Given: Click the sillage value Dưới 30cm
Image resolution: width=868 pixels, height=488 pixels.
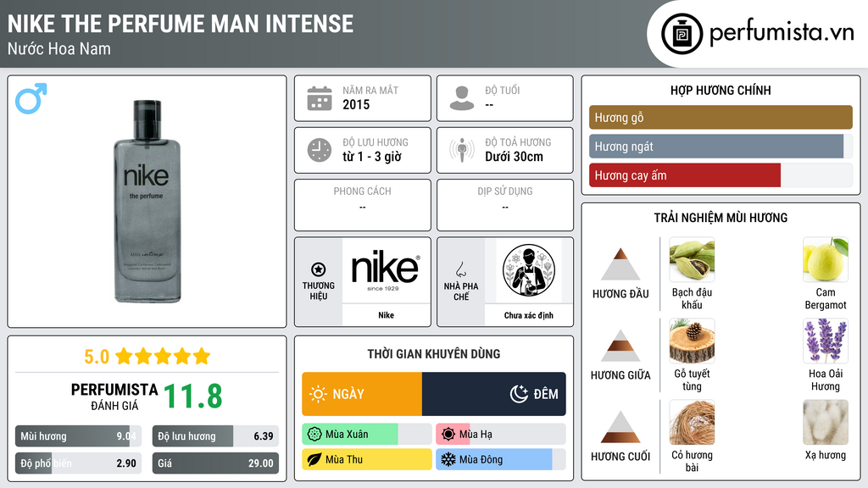Looking at the screenshot, I should point(515,157).
